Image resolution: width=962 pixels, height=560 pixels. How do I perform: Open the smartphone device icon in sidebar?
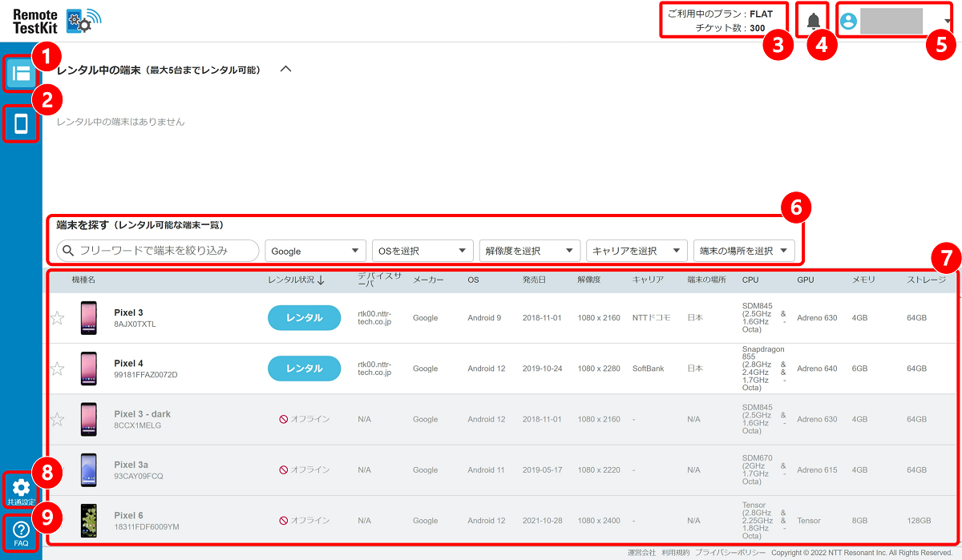coord(22,123)
